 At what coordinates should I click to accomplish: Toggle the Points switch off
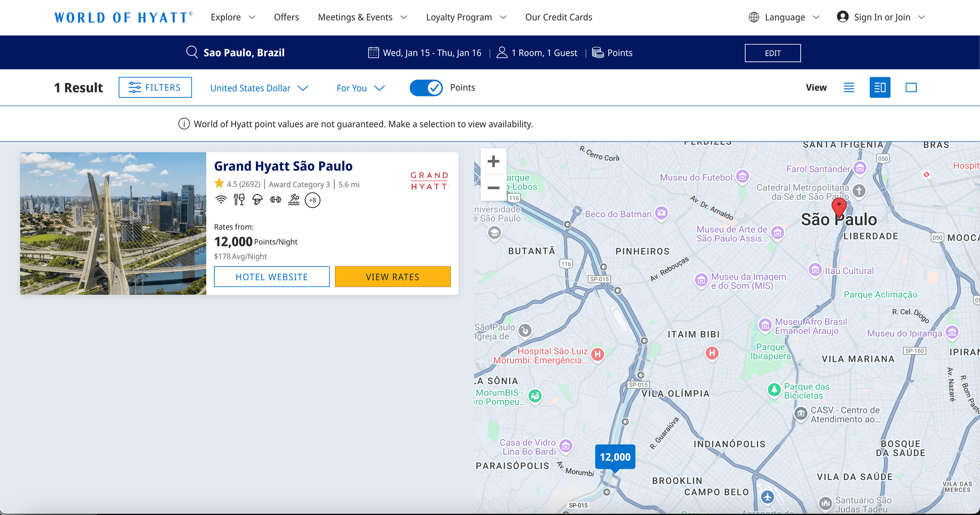[426, 88]
